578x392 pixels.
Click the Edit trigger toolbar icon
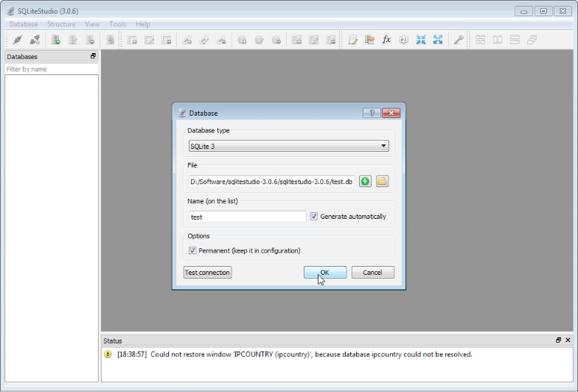click(x=260, y=40)
